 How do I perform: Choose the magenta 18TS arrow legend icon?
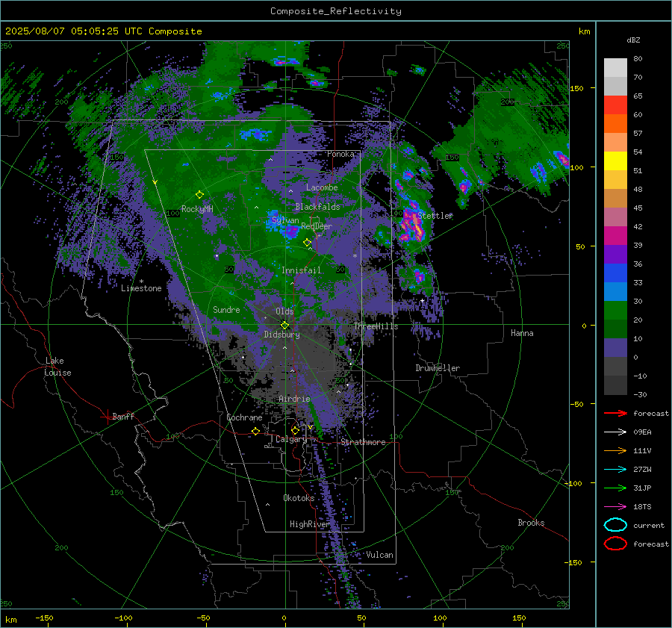coord(615,507)
